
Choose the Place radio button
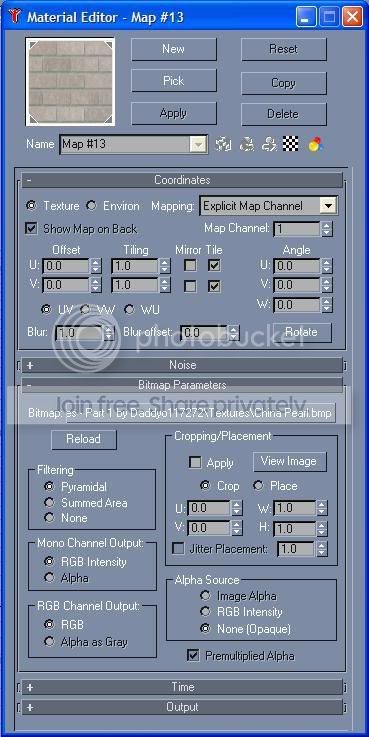[258, 486]
